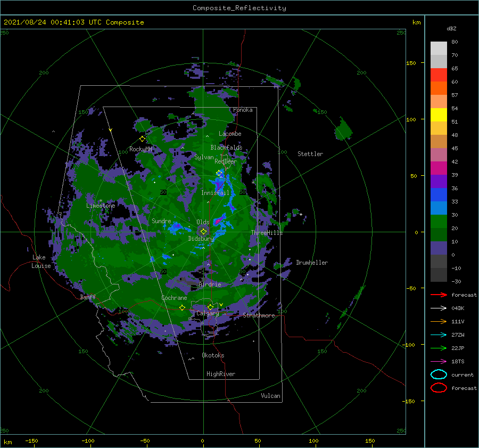Click the Banff label
Viewport: 479px width, 448px height.
click(88, 297)
